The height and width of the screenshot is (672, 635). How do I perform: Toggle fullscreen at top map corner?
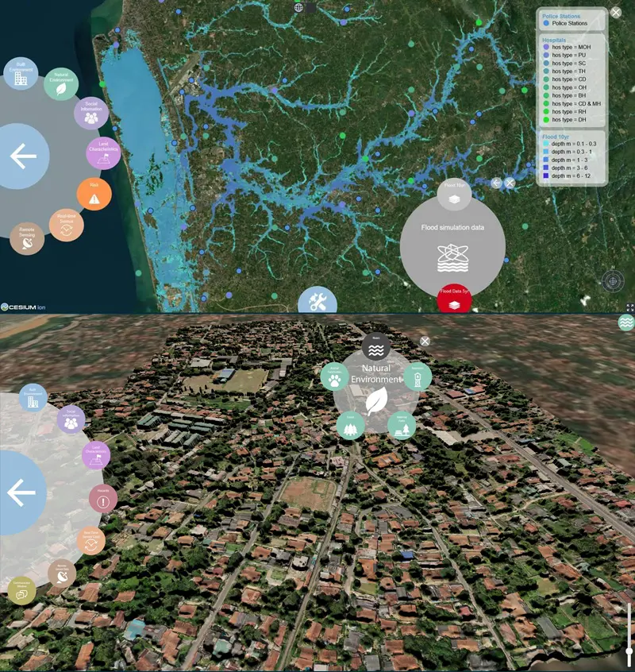629,307
